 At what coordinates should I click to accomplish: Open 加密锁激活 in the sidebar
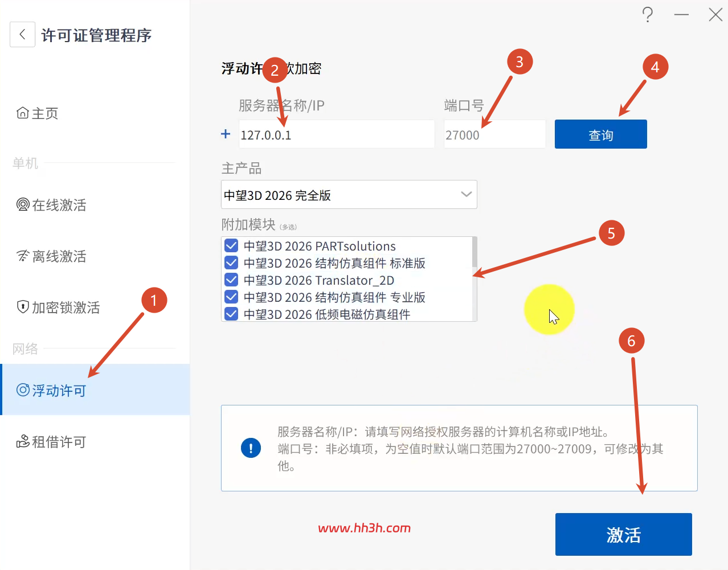click(x=58, y=307)
